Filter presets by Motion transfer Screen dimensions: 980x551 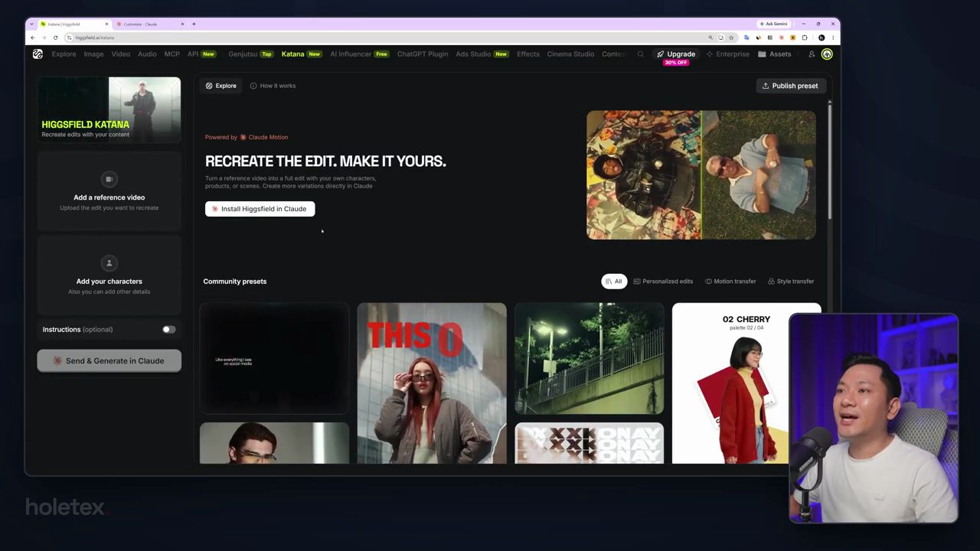point(730,282)
